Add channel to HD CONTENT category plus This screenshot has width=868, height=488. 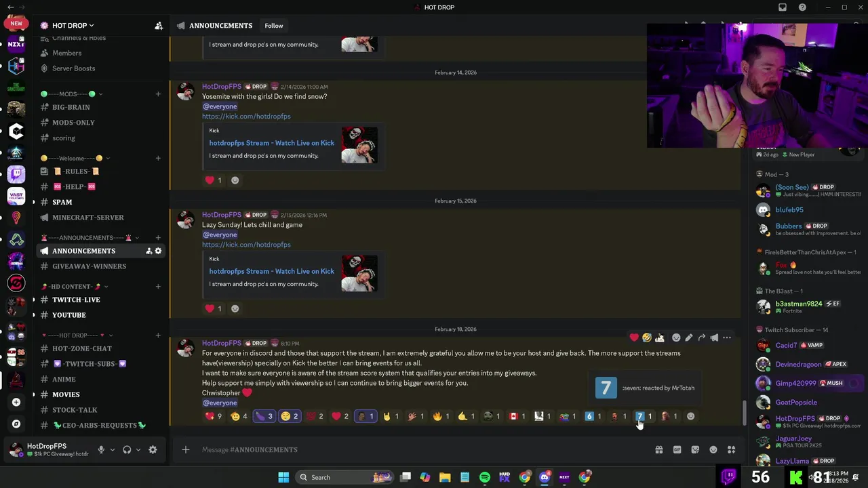pos(158,287)
